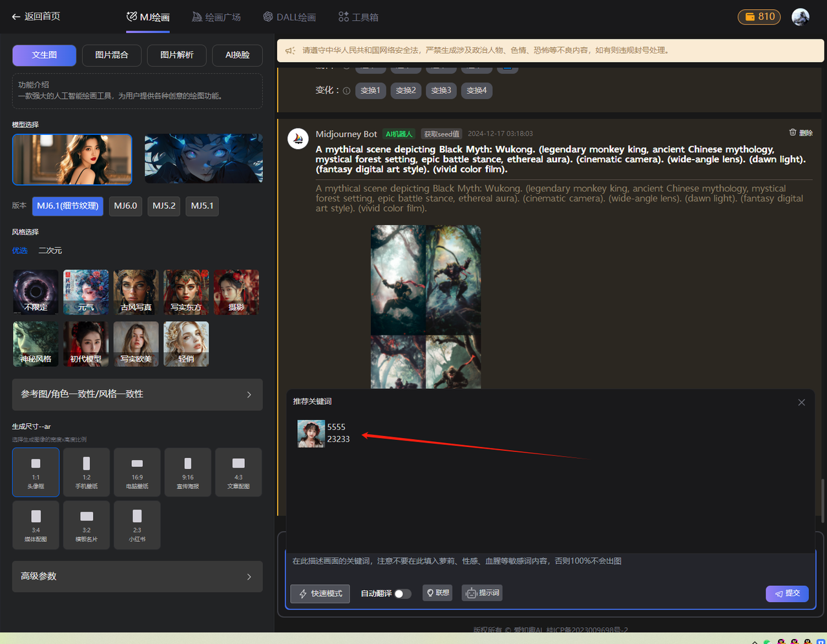Pick the 不限定 style
Image resolution: width=827 pixels, height=644 pixels.
pos(36,292)
